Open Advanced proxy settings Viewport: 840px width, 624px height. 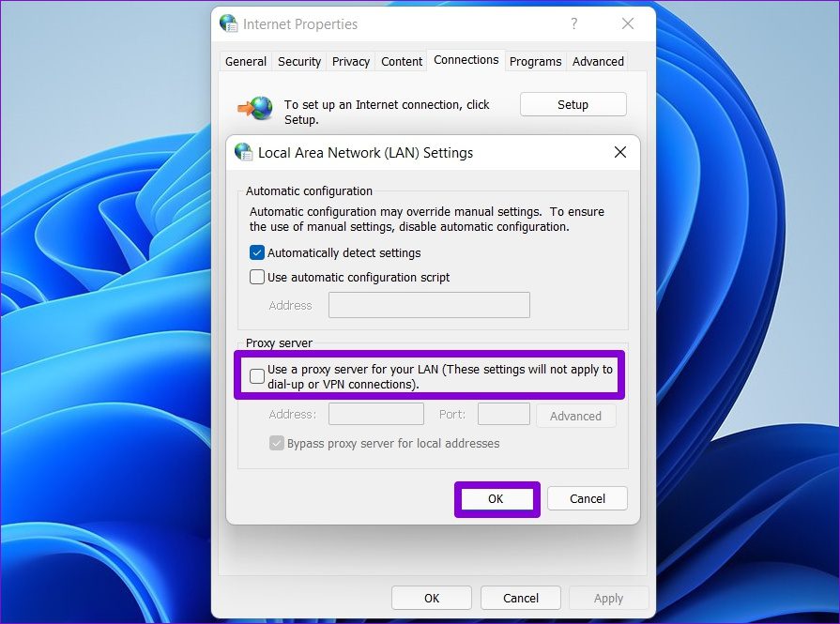click(x=575, y=415)
